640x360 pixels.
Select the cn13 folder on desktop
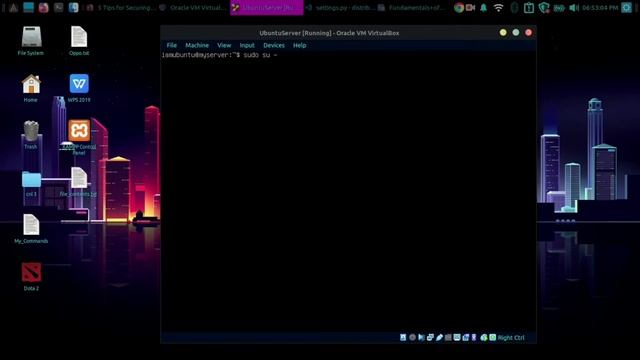pos(31,184)
